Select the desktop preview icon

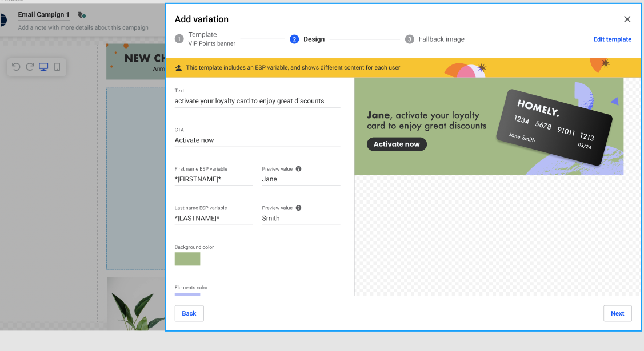(x=43, y=67)
